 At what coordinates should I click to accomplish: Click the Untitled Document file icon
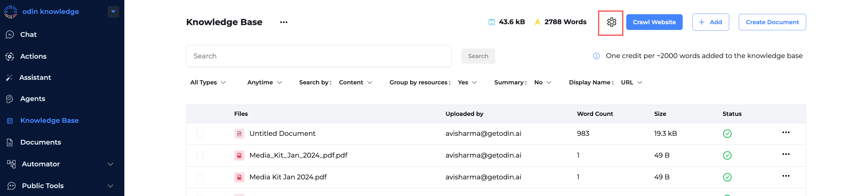pos(239,134)
